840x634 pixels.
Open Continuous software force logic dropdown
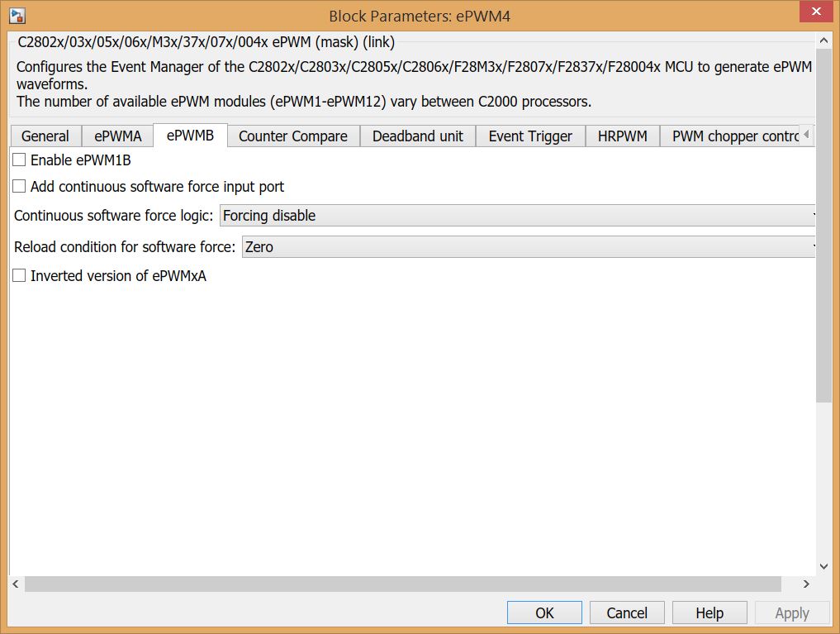tap(518, 216)
